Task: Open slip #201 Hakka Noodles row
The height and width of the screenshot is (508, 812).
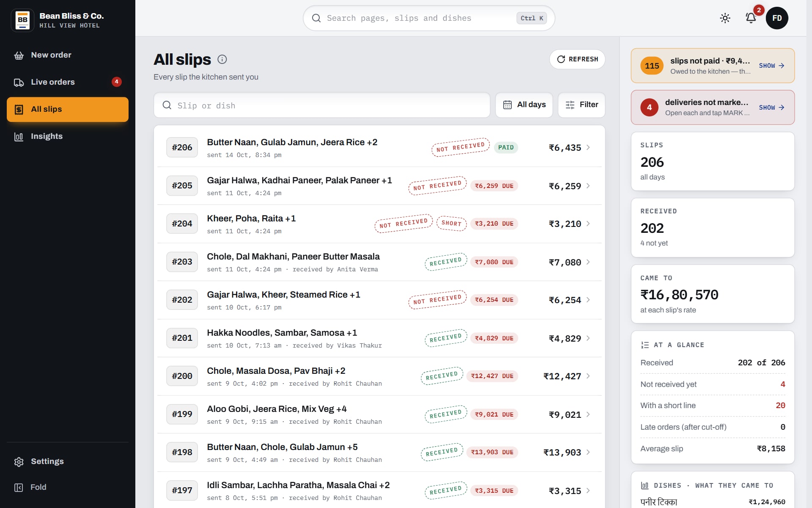Action: 379,338
